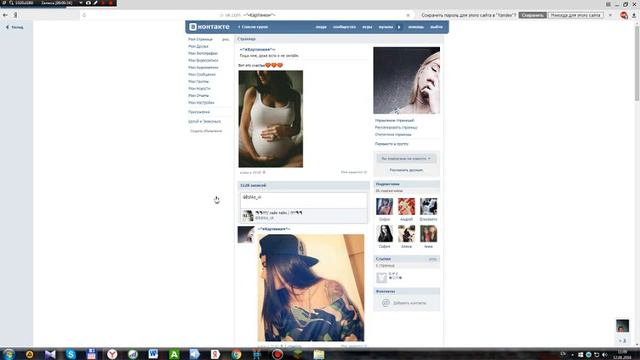Open Мои Новости in left menu
The width and height of the screenshot is (640, 360).
point(199,88)
